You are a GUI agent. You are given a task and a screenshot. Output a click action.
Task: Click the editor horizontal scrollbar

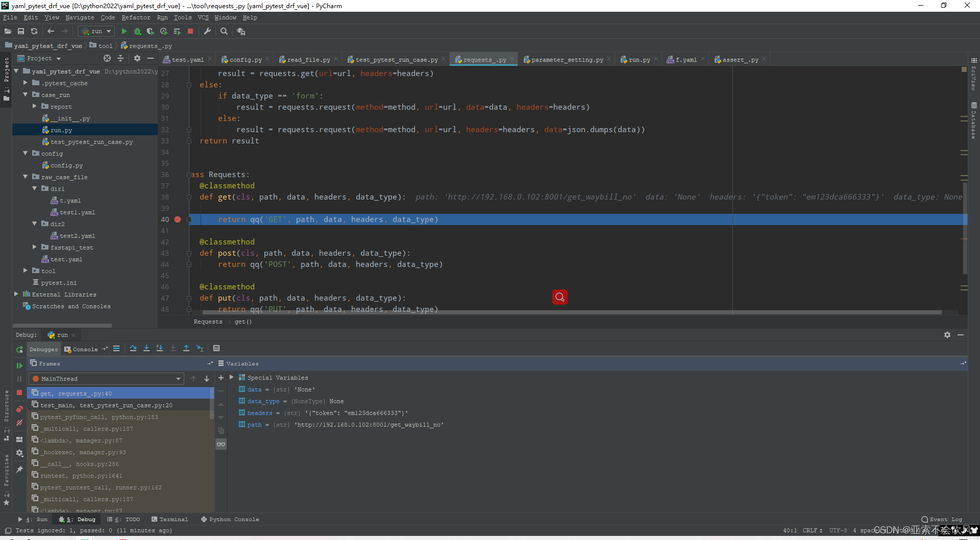(572, 312)
